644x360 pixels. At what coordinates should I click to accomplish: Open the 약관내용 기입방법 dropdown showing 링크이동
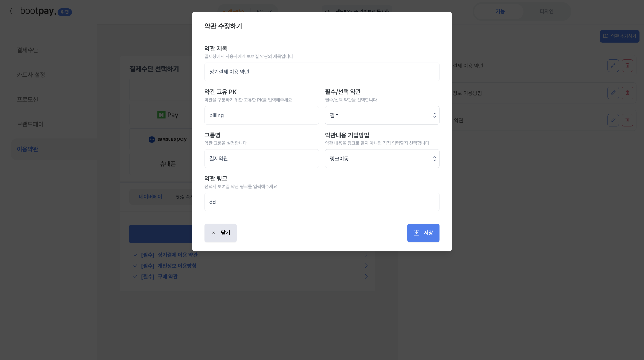point(382,158)
